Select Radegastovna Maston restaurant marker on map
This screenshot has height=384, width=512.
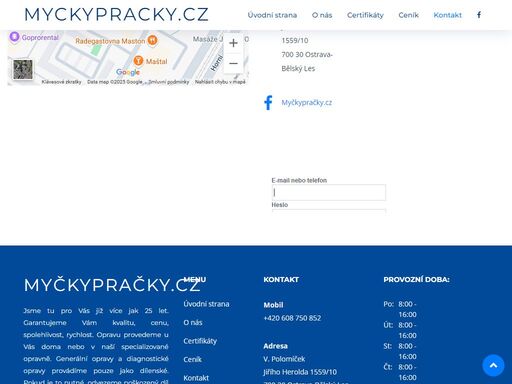tap(152, 40)
